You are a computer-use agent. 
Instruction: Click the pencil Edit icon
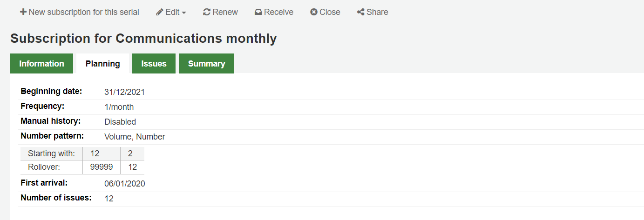[x=160, y=12]
